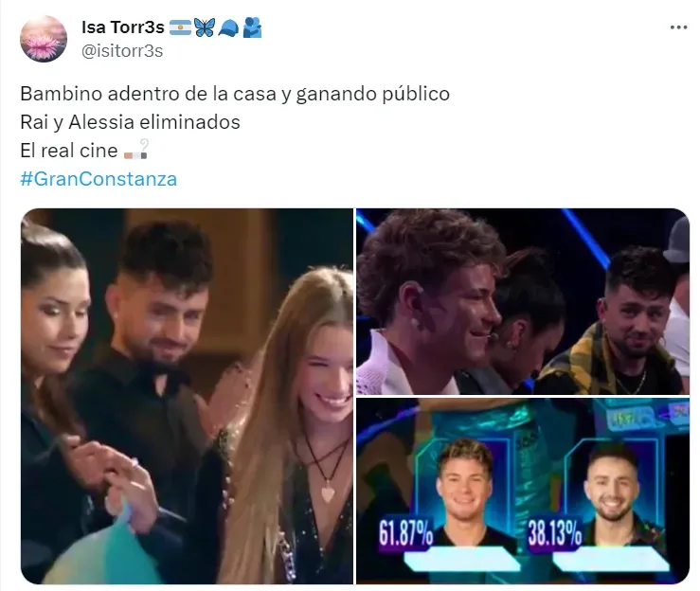Click the 38.13% vote percentage label
The width and height of the screenshot is (700, 591).
[x=554, y=533]
